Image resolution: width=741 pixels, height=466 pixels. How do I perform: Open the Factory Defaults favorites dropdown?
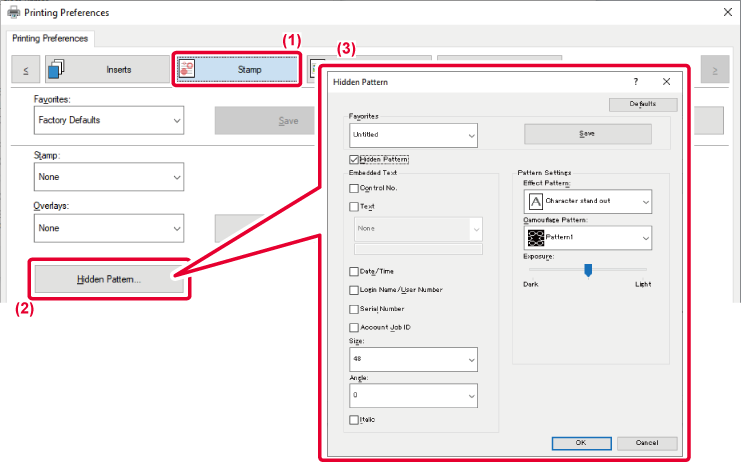[110, 120]
